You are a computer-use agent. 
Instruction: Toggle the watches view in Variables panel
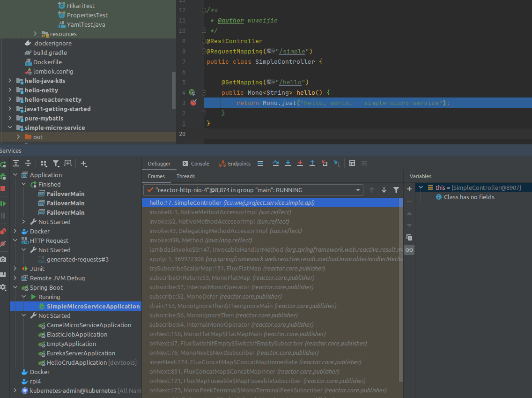click(409, 250)
